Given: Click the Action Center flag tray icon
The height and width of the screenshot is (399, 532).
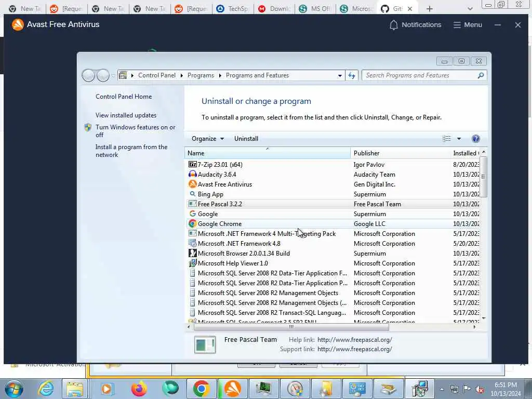Looking at the screenshot, I should (467, 390).
